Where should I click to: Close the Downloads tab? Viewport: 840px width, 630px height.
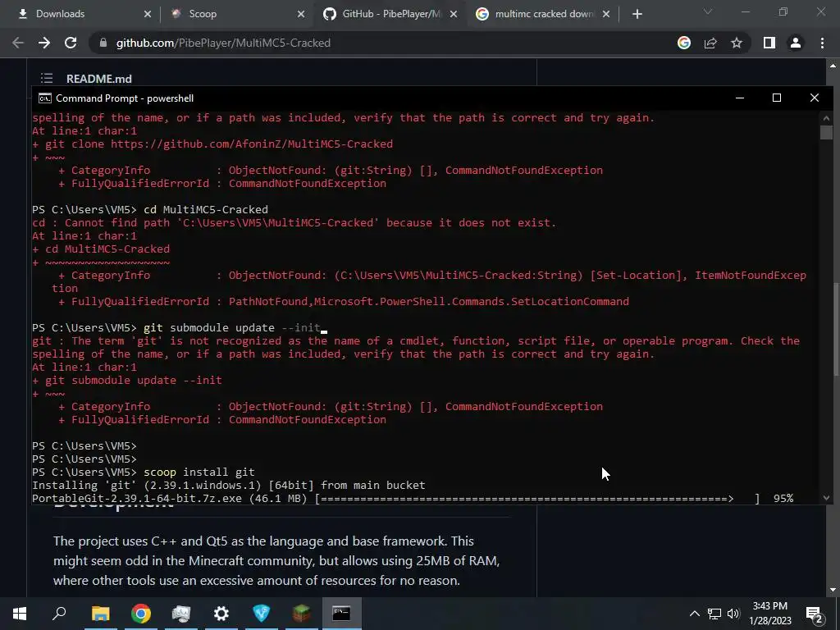[x=148, y=15]
